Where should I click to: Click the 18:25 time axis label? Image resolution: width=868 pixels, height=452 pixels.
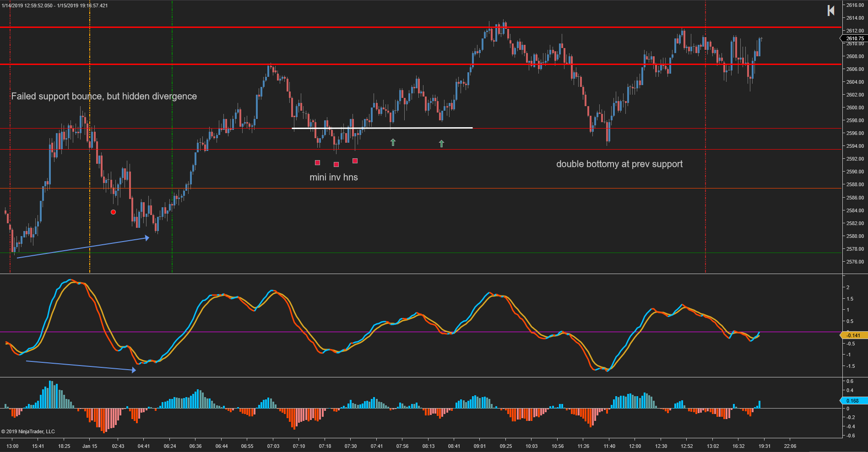tap(64, 446)
